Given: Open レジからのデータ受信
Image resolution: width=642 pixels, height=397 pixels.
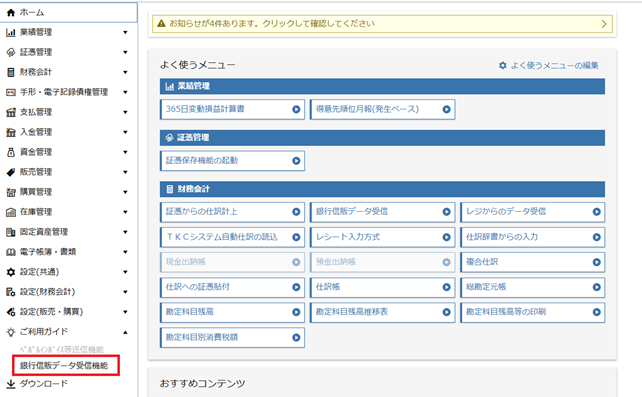Looking at the screenshot, I should point(533,212).
